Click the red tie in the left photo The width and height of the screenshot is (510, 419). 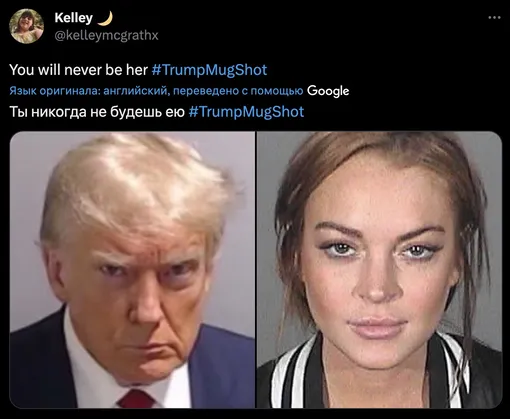[x=137, y=399]
